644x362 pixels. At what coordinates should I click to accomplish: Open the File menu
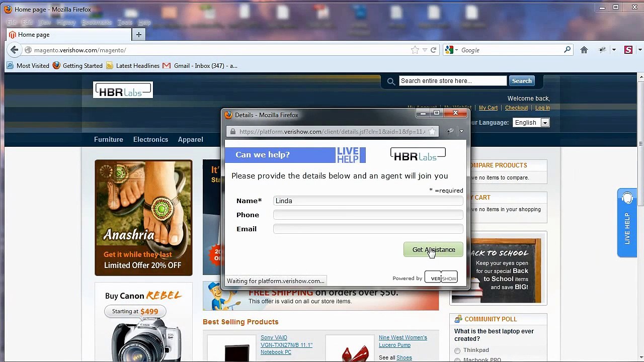12,22
